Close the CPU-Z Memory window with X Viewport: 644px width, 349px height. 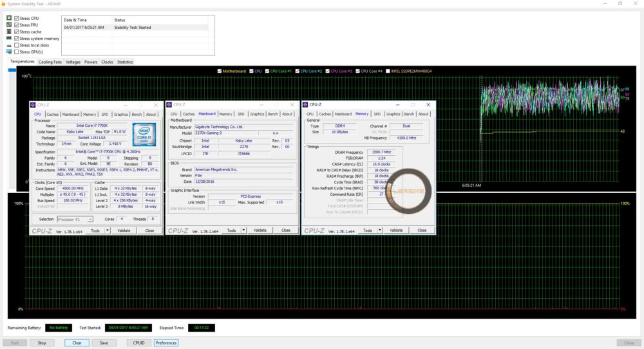pos(428,105)
